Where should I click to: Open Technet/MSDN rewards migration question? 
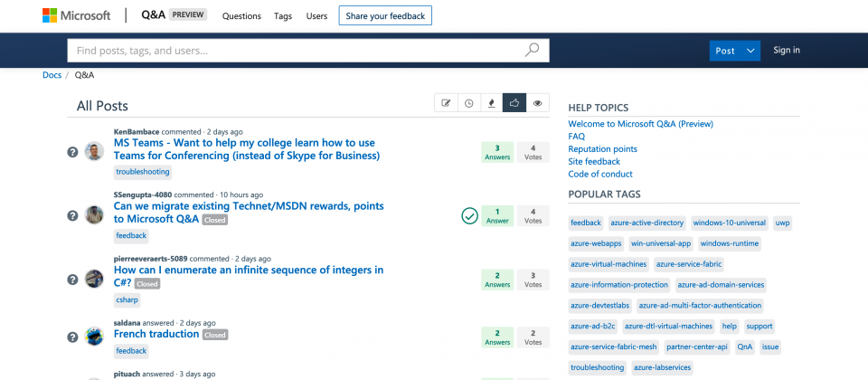[249, 212]
